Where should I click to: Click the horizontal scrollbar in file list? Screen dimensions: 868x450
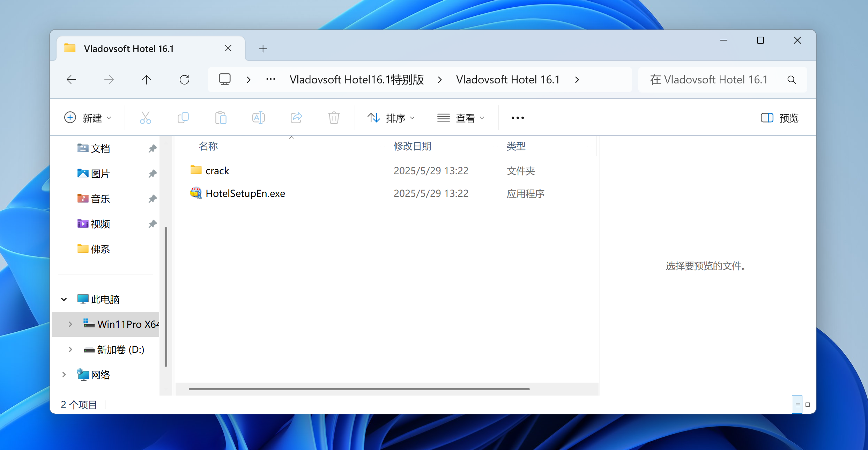[x=359, y=389]
